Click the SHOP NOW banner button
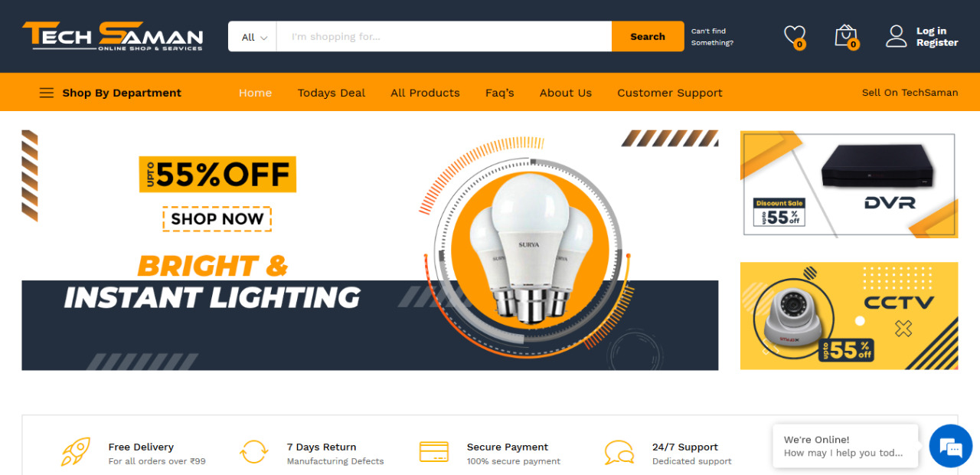Image resolution: width=980 pixels, height=475 pixels. click(x=217, y=219)
